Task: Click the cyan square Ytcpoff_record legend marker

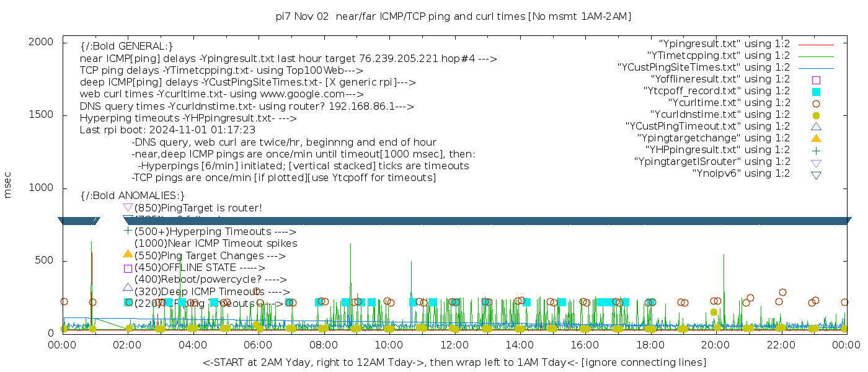Action: click(816, 91)
